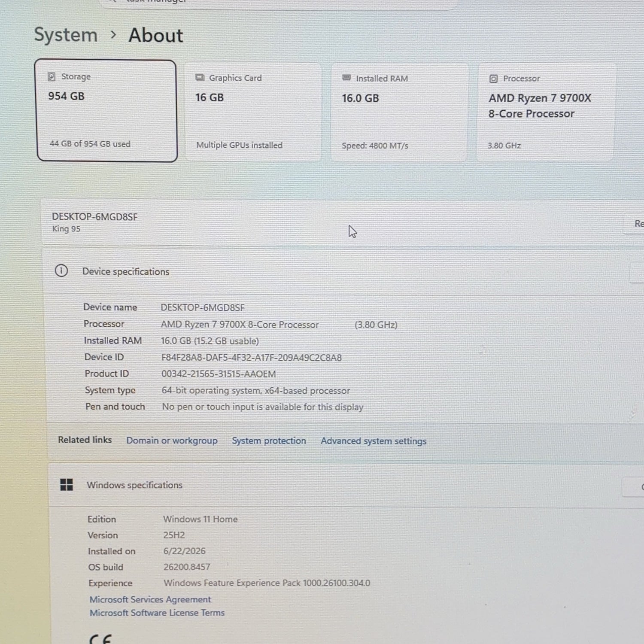Click the "3.80 GHz" text in the Processor card
The height and width of the screenshot is (644, 644).
(504, 146)
